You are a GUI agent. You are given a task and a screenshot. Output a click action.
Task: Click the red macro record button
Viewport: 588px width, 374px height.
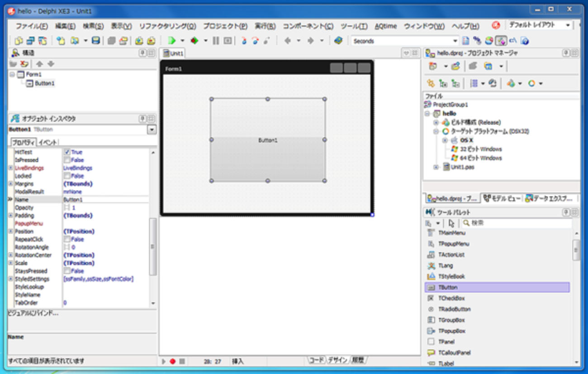pos(172,361)
